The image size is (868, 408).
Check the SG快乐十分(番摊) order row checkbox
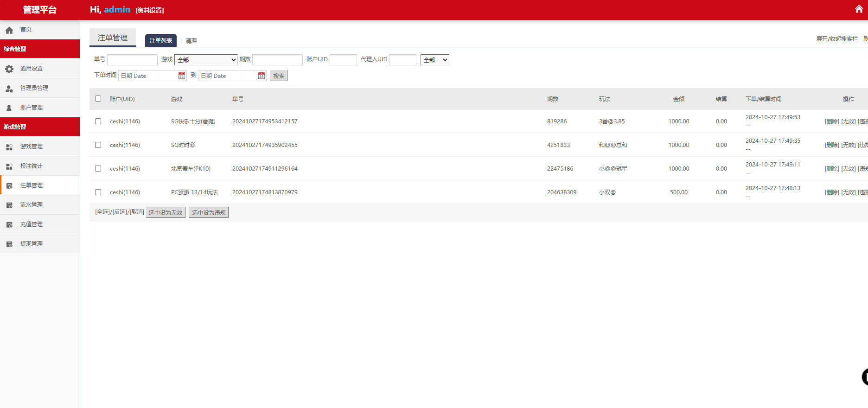[98, 121]
